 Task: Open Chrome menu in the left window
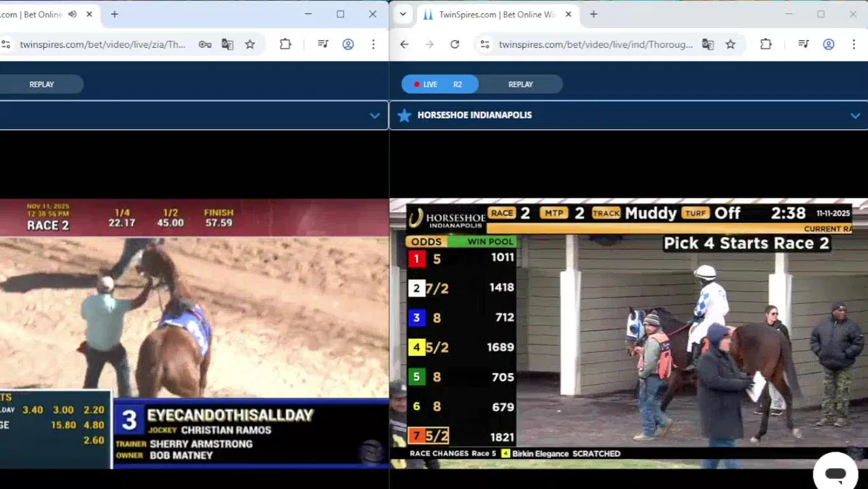point(373,44)
